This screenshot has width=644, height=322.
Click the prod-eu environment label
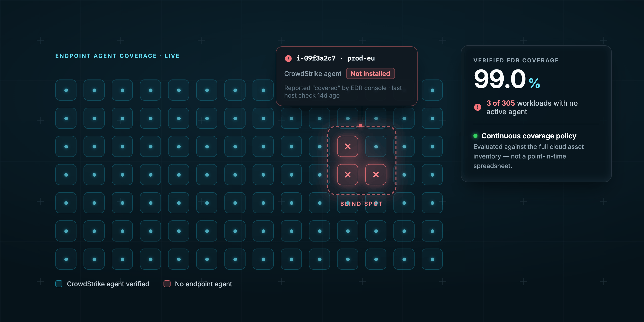tap(361, 58)
